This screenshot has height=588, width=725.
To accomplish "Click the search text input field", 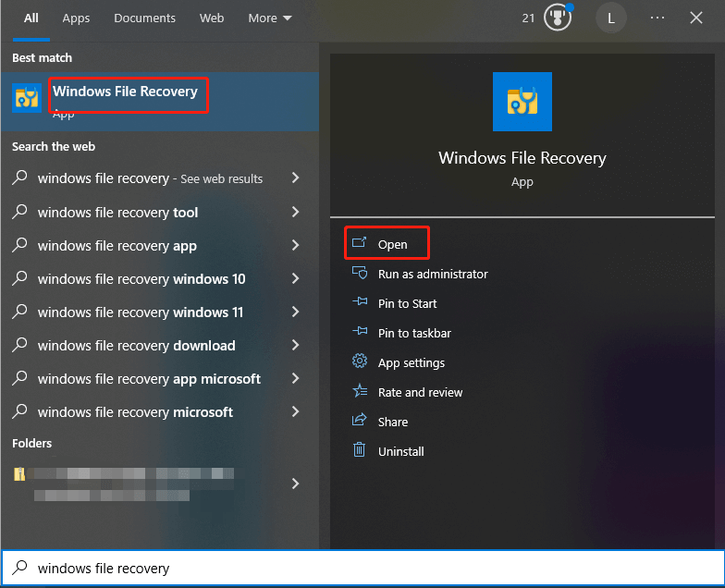I will tap(362, 568).
